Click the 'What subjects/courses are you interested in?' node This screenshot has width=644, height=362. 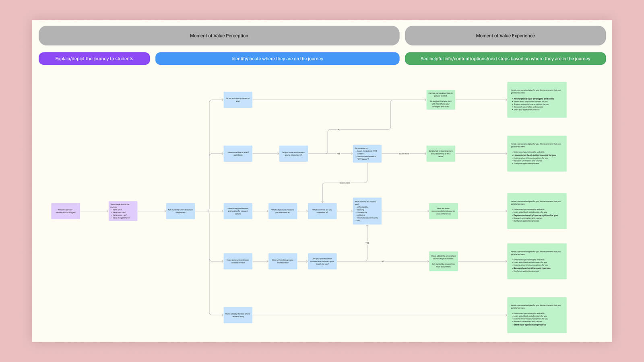[283, 211]
